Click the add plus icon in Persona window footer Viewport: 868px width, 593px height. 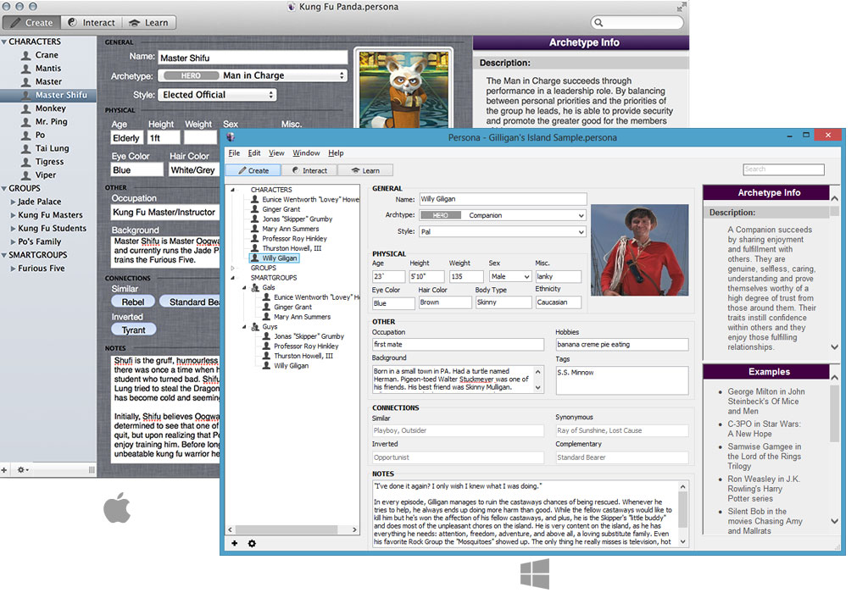click(235, 543)
